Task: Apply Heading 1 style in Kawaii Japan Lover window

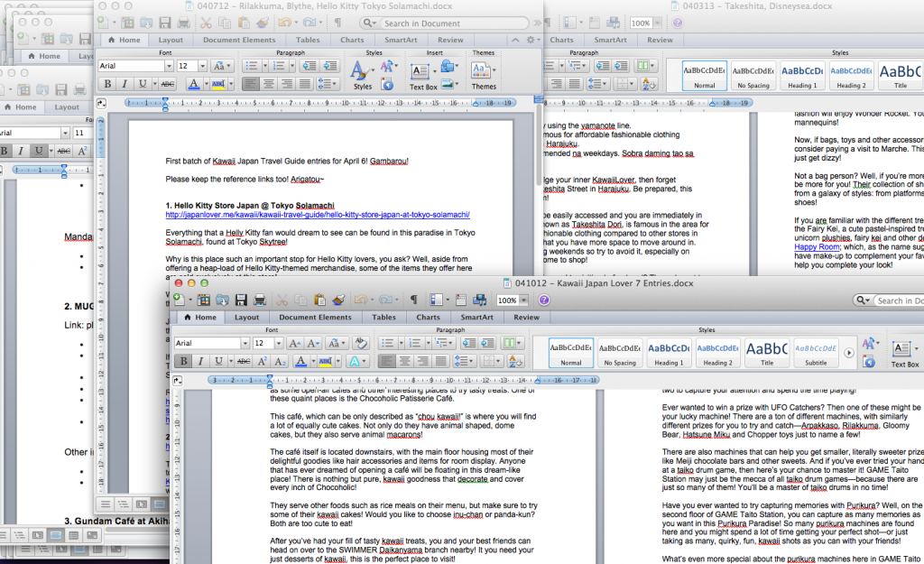Action: [x=669, y=353]
